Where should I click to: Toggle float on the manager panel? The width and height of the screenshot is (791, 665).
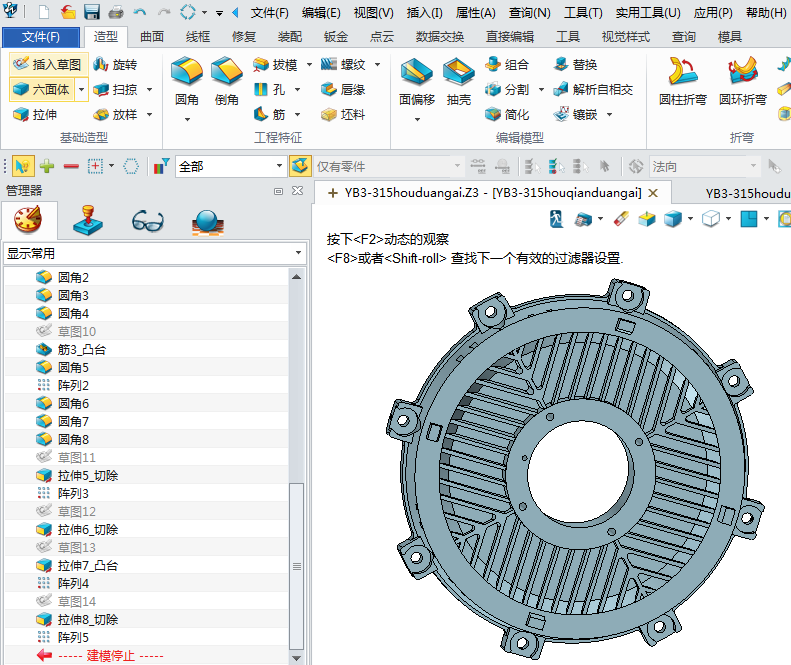tap(278, 191)
